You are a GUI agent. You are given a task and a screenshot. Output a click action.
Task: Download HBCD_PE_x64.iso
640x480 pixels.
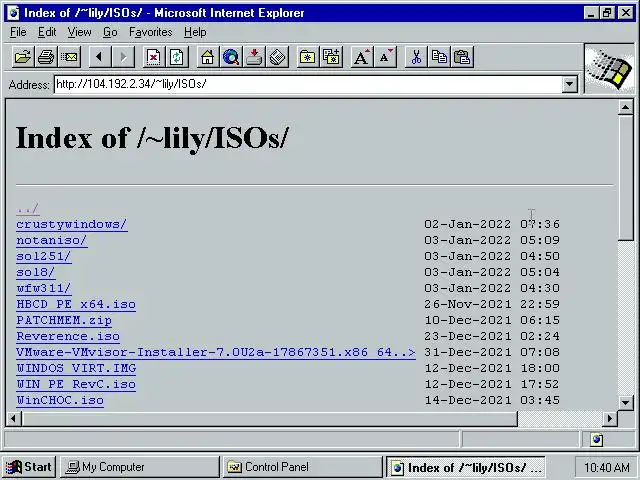click(x=76, y=304)
